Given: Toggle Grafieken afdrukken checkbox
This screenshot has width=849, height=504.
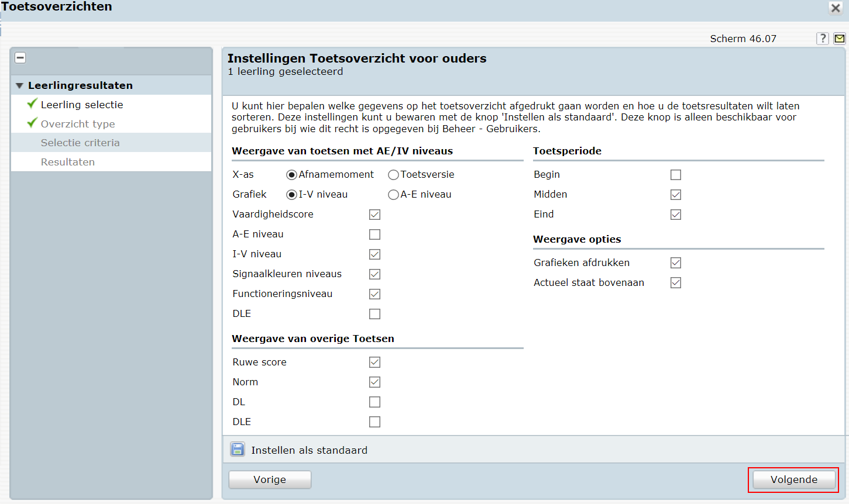Looking at the screenshot, I should coord(676,263).
